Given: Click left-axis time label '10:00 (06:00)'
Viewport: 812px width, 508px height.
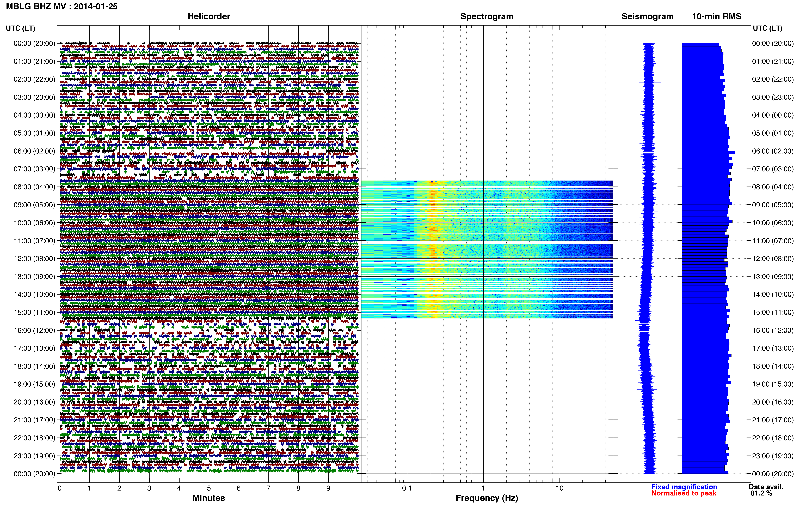Looking at the screenshot, I should [x=34, y=223].
